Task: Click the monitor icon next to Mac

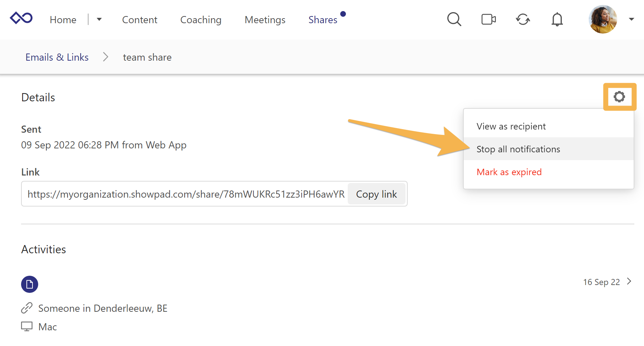Action: (x=27, y=326)
